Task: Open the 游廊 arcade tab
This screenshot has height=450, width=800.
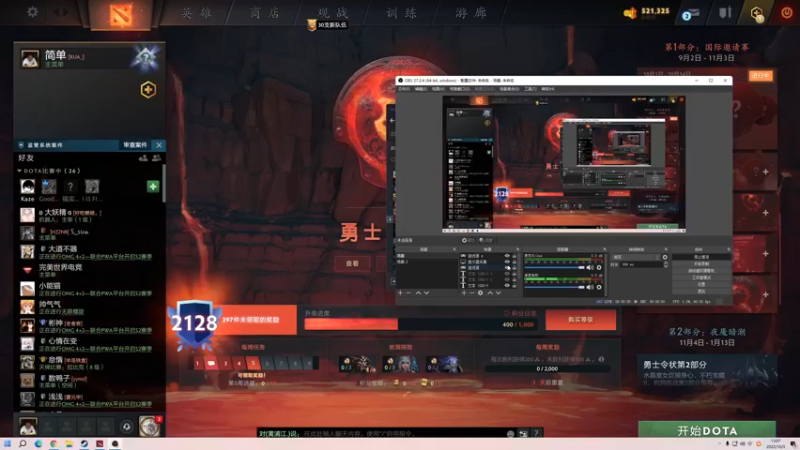Action: 470,13
